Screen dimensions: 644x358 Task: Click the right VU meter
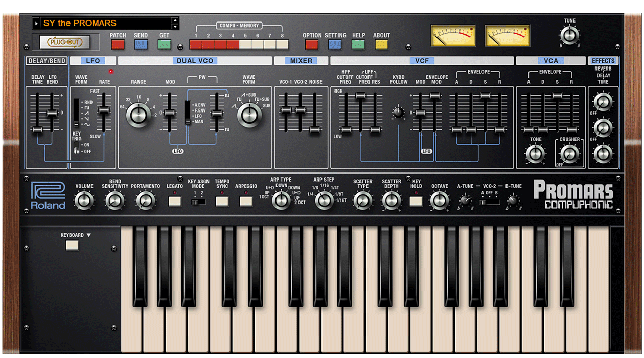click(x=508, y=35)
